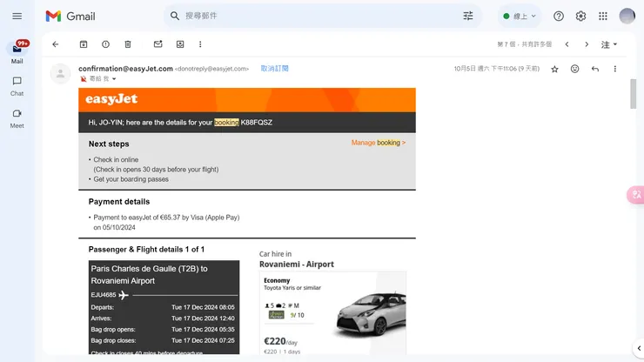Image resolution: width=644 pixels, height=362 pixels.
Task: Add an emoji reaction
Action: tap(574, 69)
